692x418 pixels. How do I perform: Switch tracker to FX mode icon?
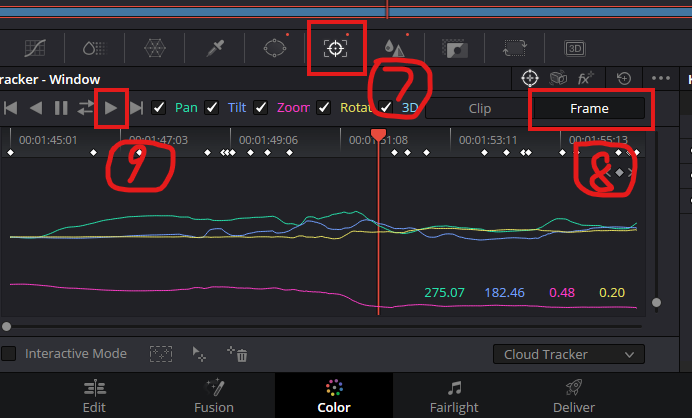click(586, 79)
